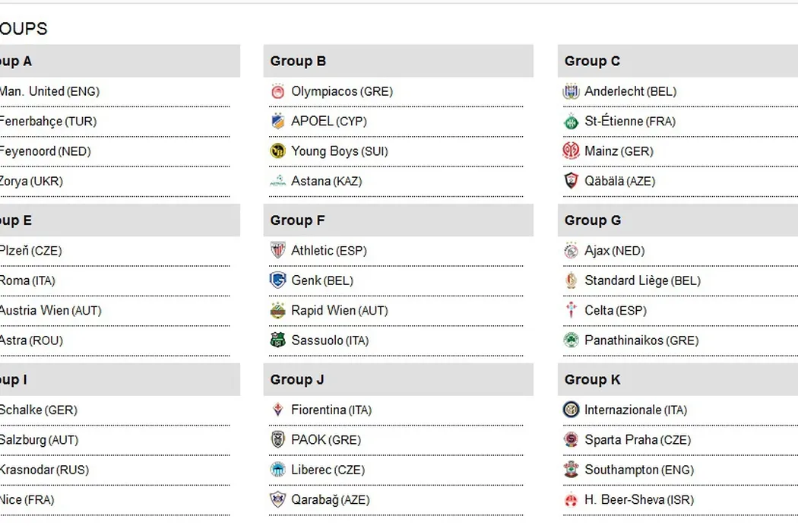Open the St-Étienne (FRA) team link

tap(629, 122)
